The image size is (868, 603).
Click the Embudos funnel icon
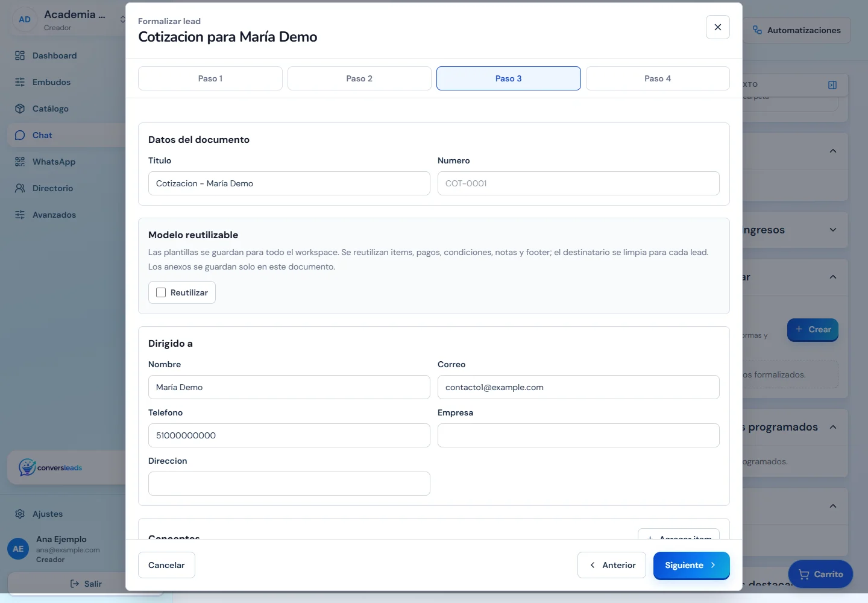(x=20, y=82)
